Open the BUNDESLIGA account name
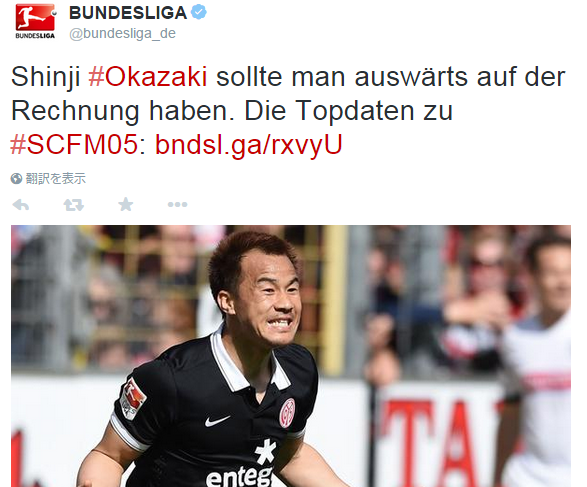The image size is (587, 487). click(128, 13)
